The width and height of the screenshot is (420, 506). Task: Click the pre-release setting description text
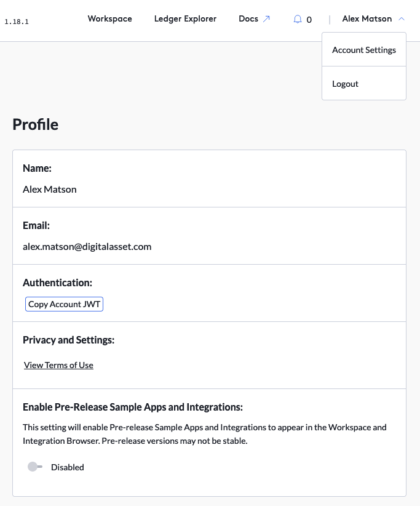pos(204,434)
